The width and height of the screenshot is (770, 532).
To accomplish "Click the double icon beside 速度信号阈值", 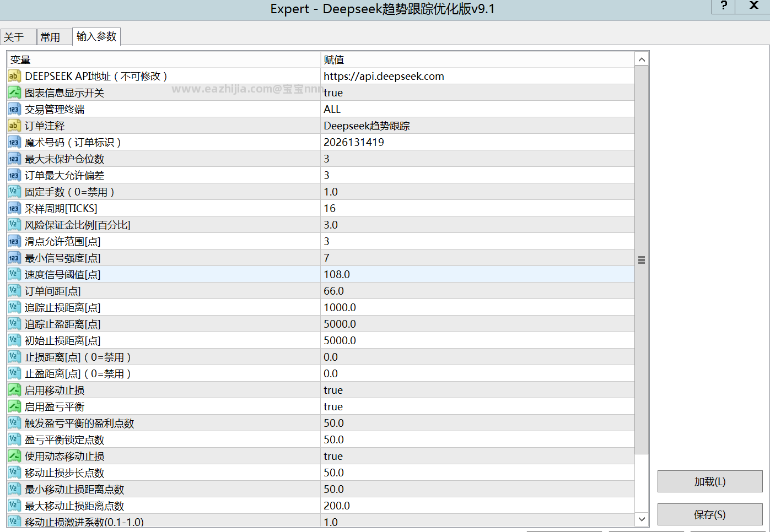I will [x=14, y=274].
